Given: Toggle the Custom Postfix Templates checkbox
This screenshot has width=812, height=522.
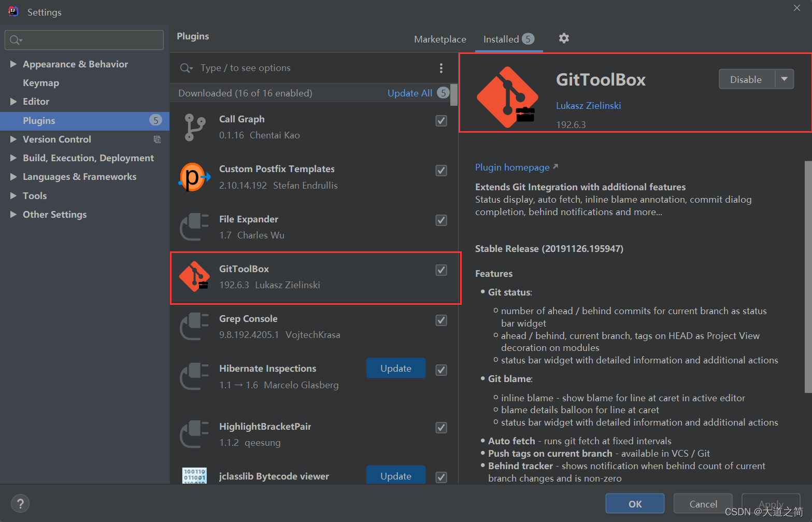Looking at the screenshot, I should (x=441, y=171).
